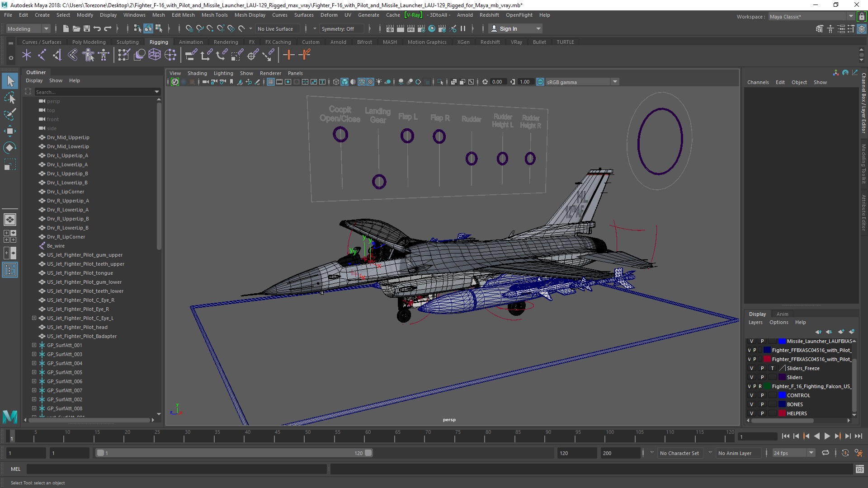Click Go to start of playback range
Image resolution: width=868 pixels, height=488 pixels.
tap(785, 436)
